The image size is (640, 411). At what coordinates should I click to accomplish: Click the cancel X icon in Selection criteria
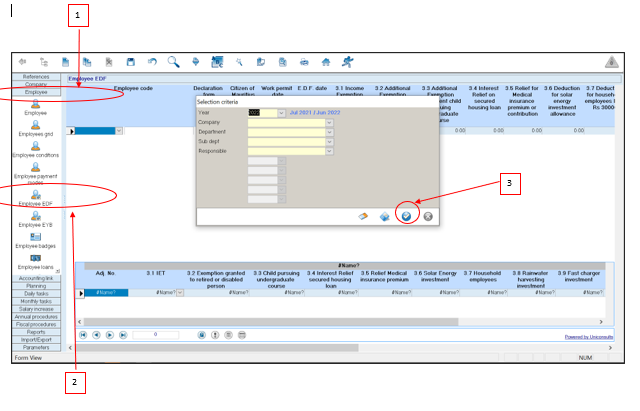tap(428, 215)
